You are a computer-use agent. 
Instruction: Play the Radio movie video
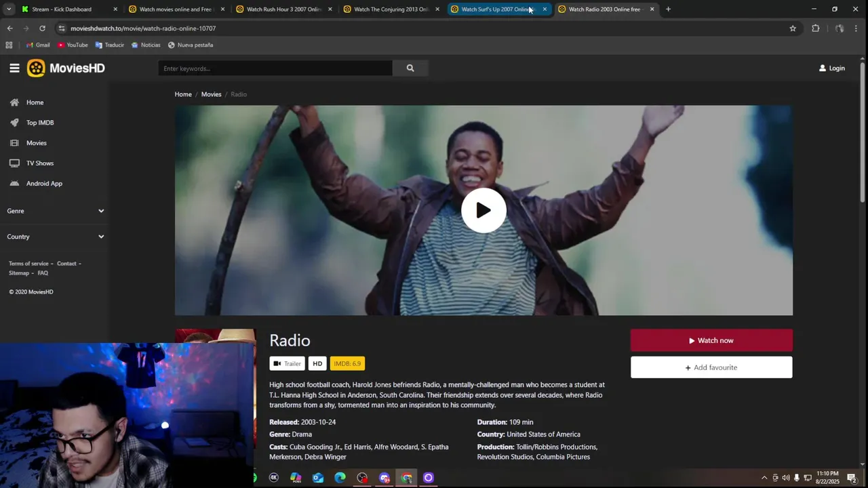(x=484, y=210)
